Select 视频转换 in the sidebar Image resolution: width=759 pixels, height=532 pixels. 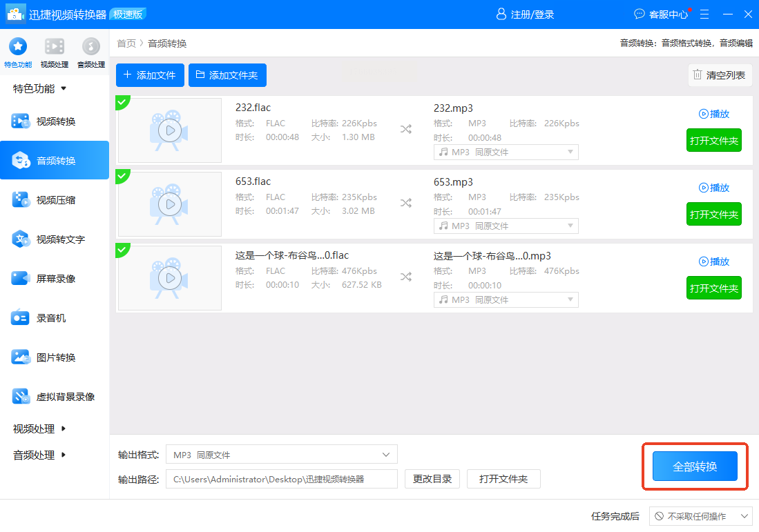(x=55, y=121)
